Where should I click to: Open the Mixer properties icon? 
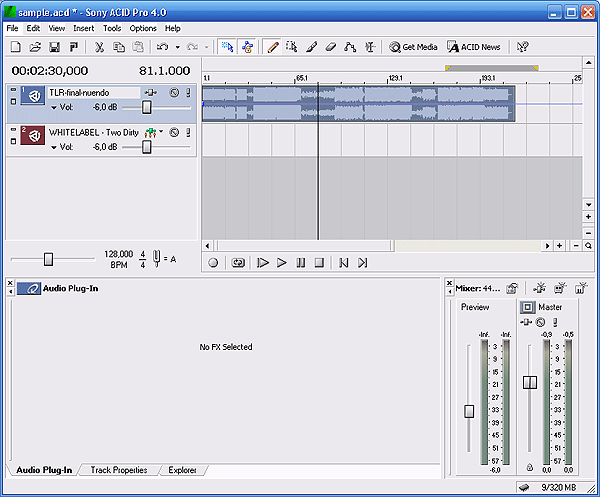511,288
